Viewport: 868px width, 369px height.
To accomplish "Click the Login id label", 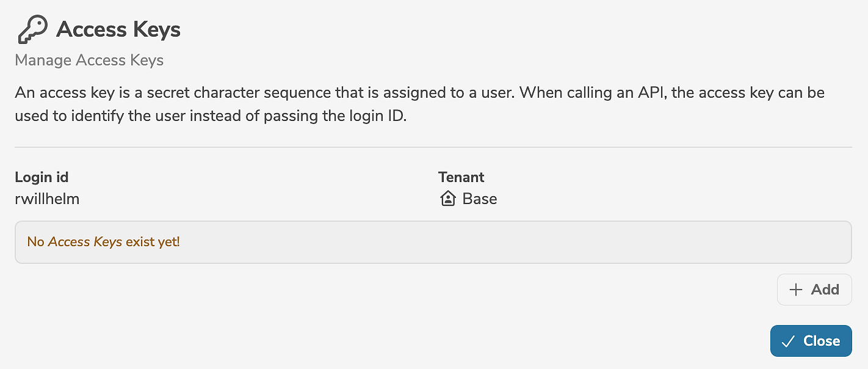I will click(x=42, y=177).
